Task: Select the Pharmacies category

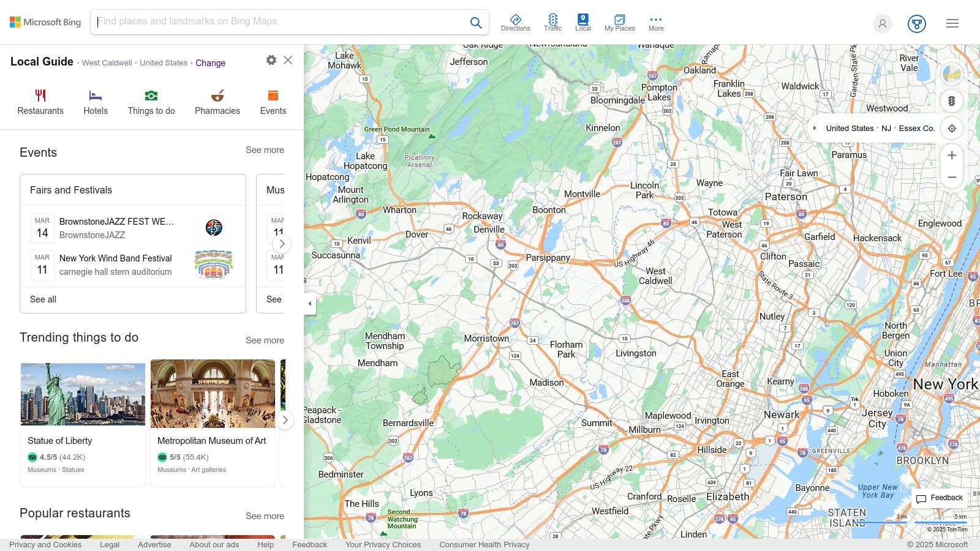Action: 217,102
